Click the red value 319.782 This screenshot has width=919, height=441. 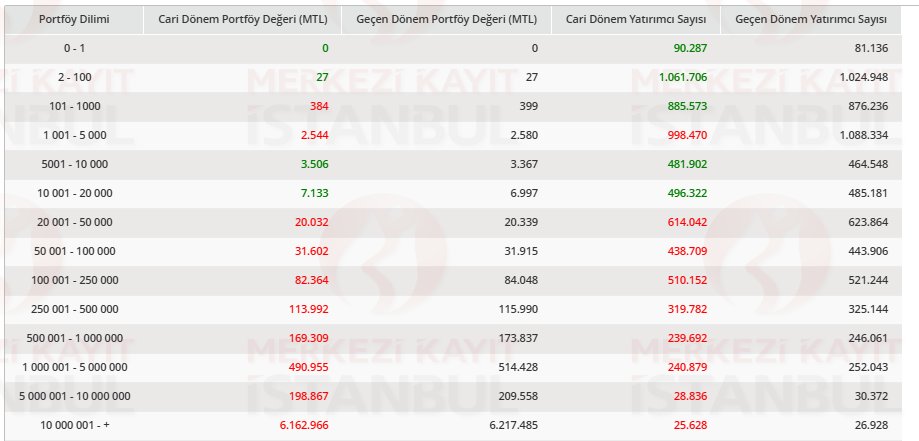coord(687,309)
